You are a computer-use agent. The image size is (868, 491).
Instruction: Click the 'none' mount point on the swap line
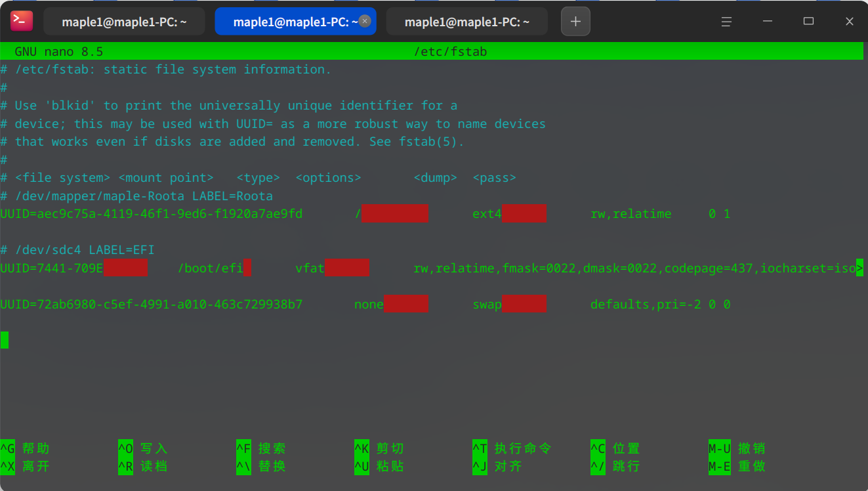coord(369,304)
